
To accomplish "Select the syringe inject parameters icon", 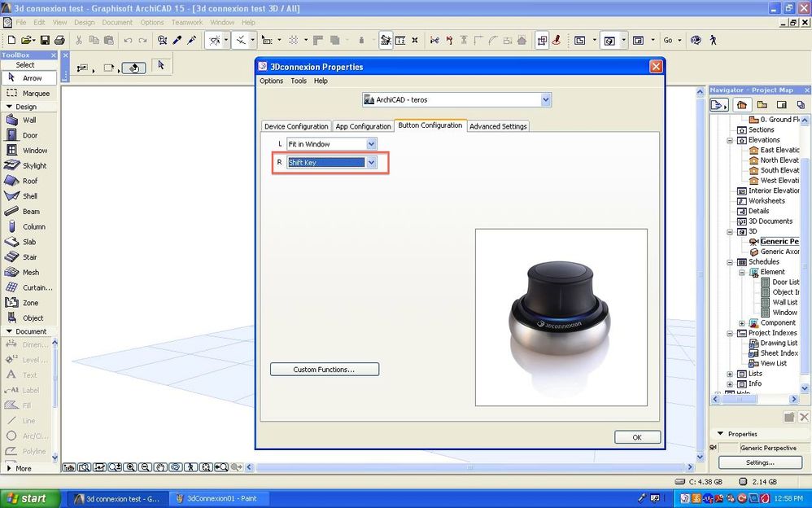I will coord(191,40).
